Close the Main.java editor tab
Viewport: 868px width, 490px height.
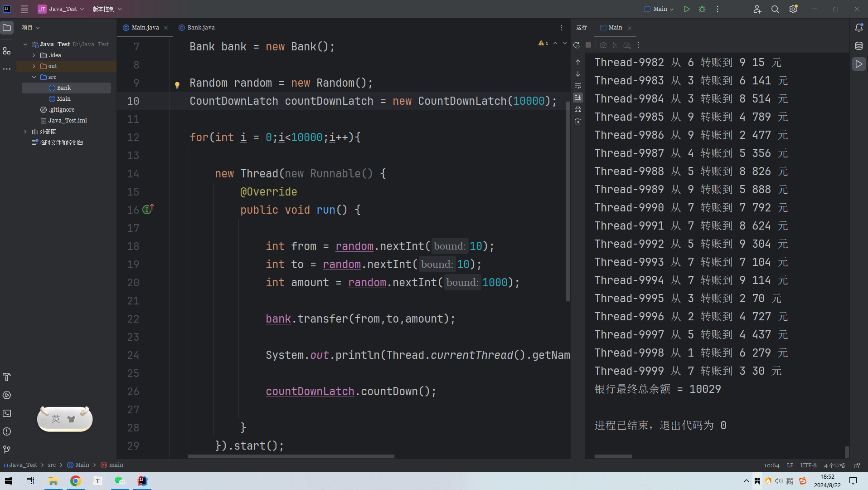pyautogui.click(x=166, y=28)
